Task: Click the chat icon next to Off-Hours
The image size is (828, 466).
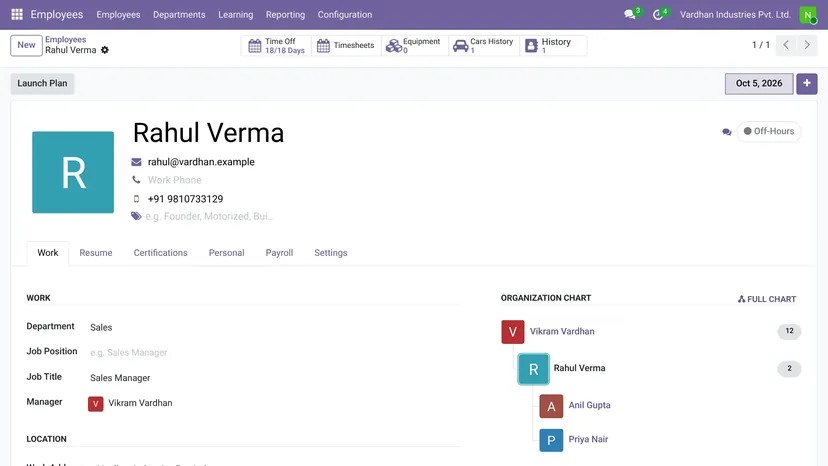Action: tap(727, 132)
